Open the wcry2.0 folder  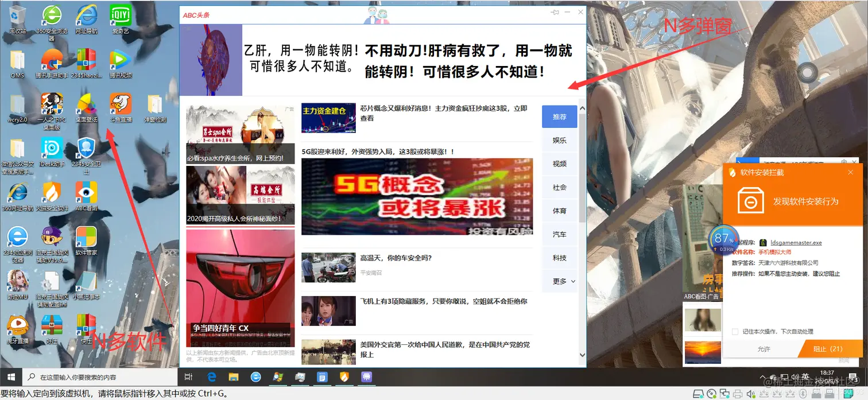pyautogui.click(x=18, y=108)
